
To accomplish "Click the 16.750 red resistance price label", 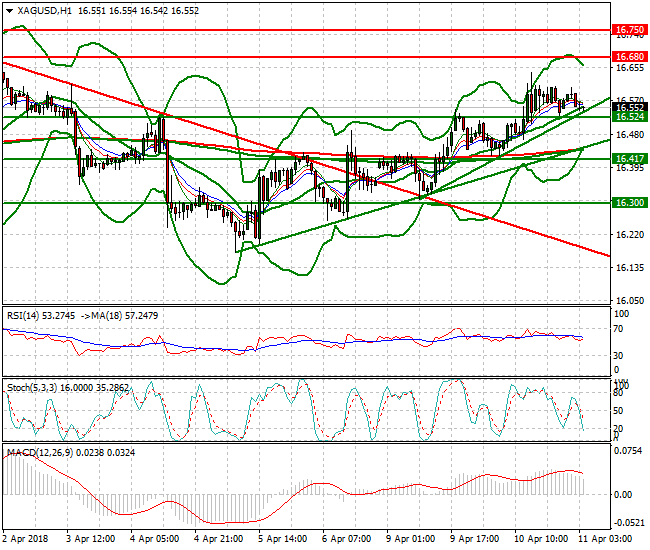I will [630, 29].
